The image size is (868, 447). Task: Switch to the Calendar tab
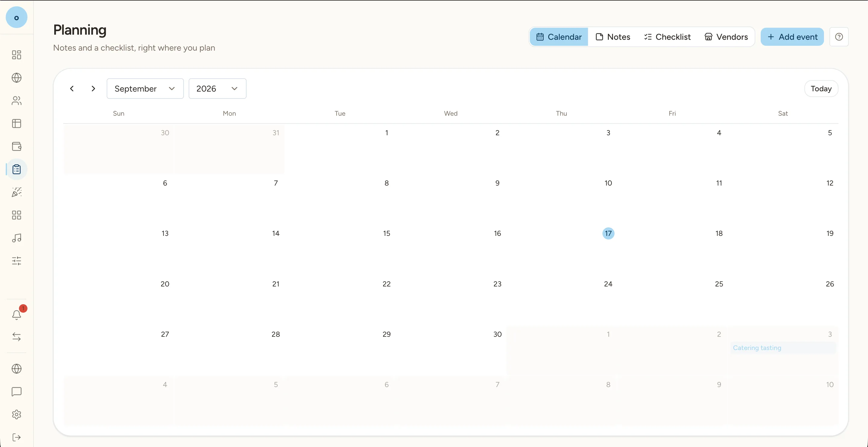[x=559, y=37]
